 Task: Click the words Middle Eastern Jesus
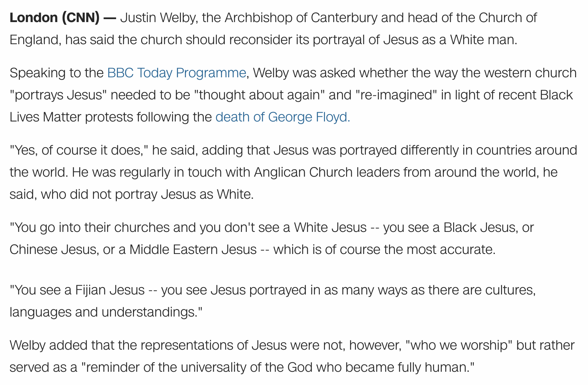[x=193, y=250]
